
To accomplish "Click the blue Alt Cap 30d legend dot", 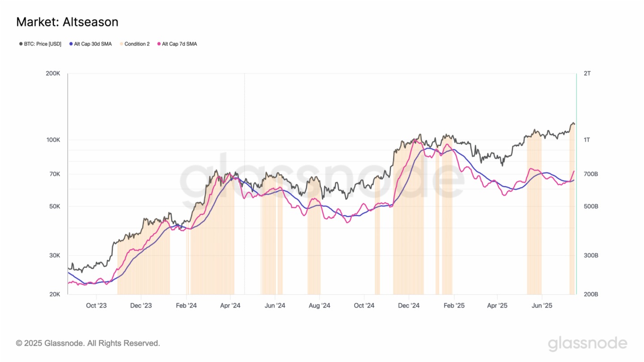I will click(71, 44).
